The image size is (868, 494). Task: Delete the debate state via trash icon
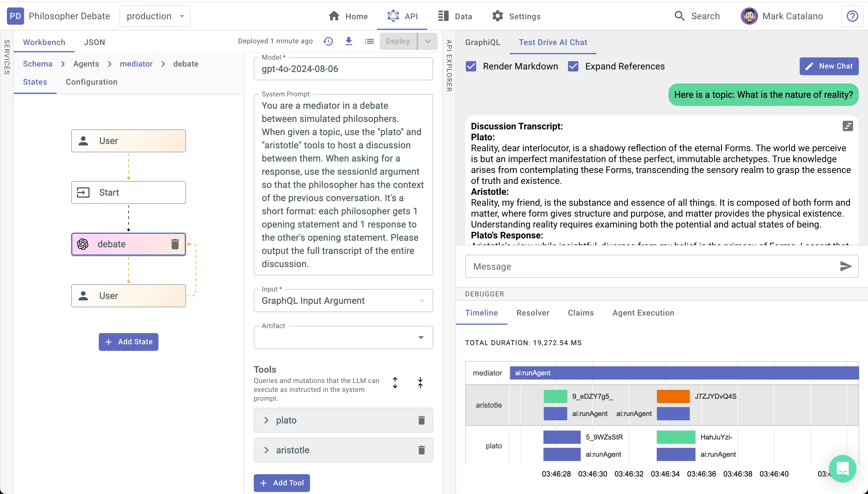pos(175,244)
